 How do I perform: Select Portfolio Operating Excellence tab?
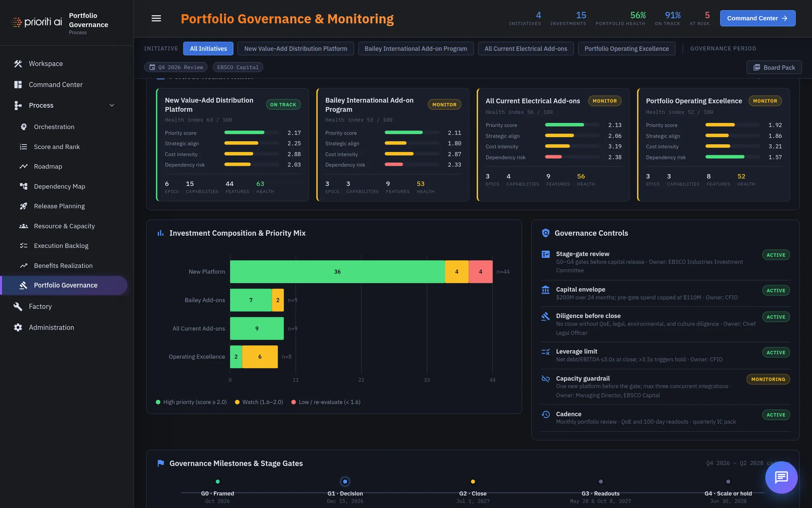(x=626, y=48)
